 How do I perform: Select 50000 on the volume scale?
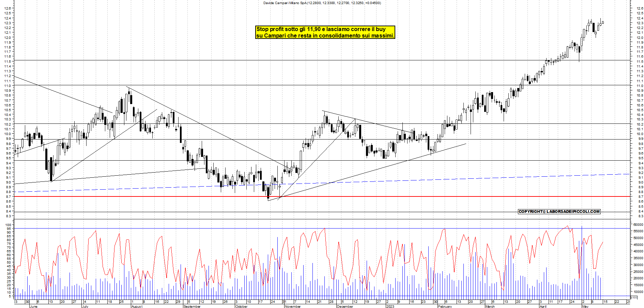[638, 238]
